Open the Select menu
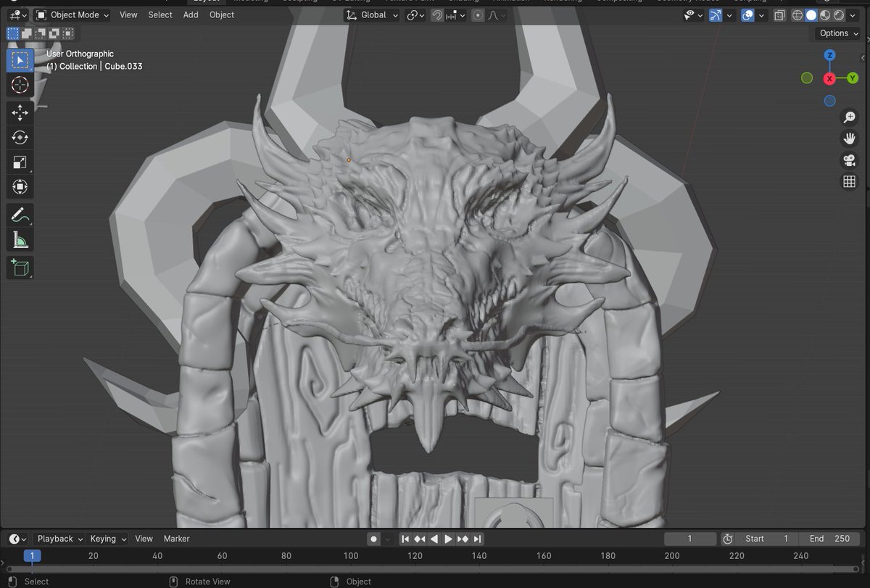The width and height of the screenshot is (870, 588). pyautogui.click(x=160, y=15)
